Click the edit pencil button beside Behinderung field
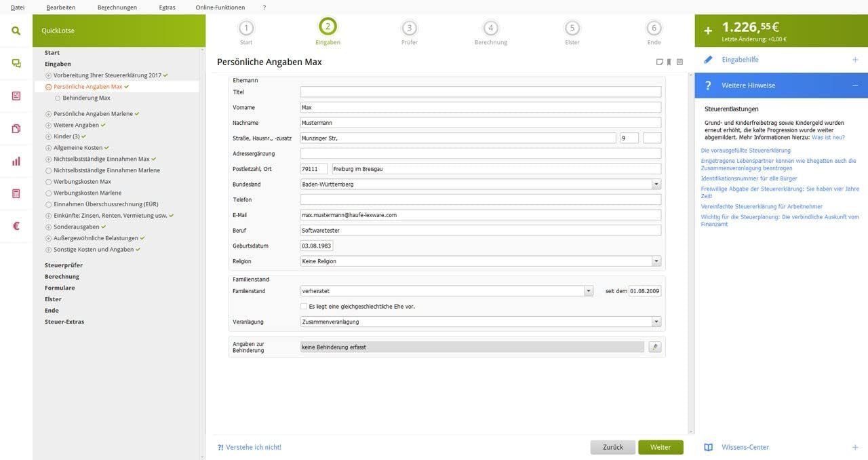Viewport: 868px width, 460px height. point(654,347)
